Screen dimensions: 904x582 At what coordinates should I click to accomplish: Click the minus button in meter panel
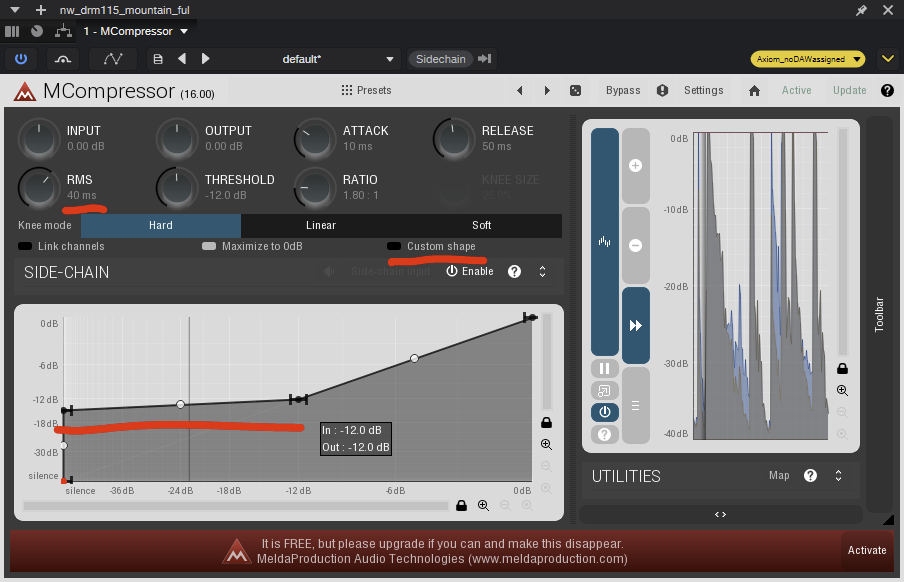point(635,246)
